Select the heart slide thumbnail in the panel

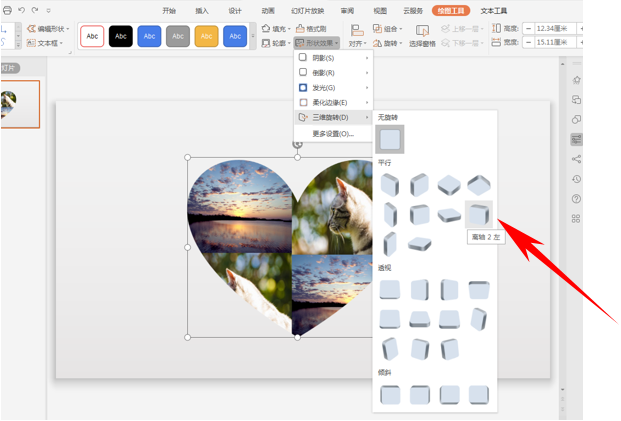19,104
